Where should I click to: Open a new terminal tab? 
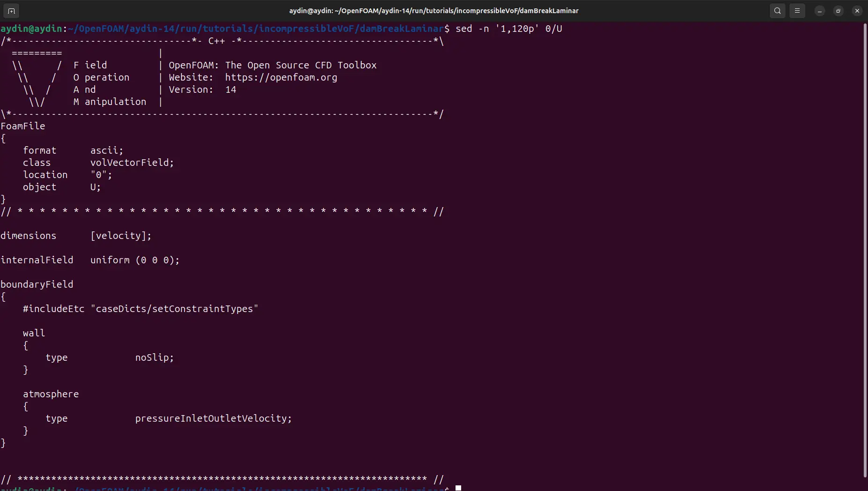point(11,11)
